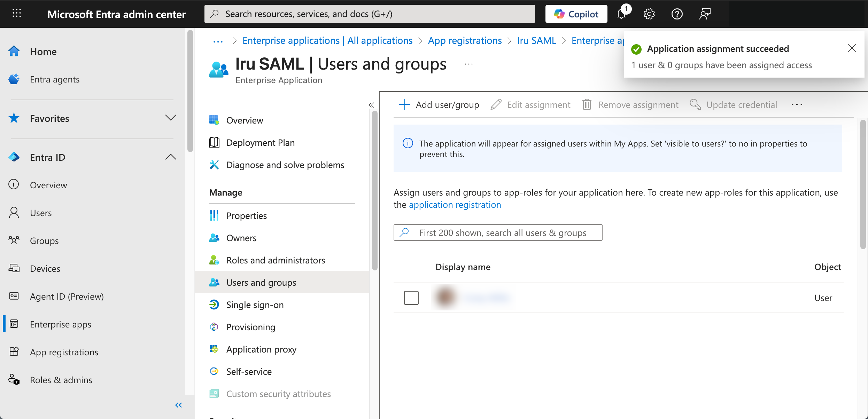Close the assignment succeeded notification
868x419 pixels.
click(x=852, y=48)
